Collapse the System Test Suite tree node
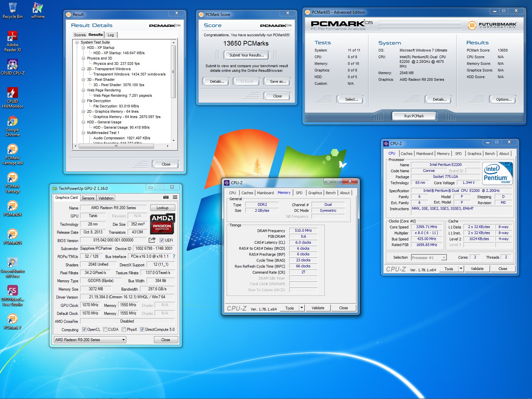This screenshot has height=399, width=532. [77, 42]
